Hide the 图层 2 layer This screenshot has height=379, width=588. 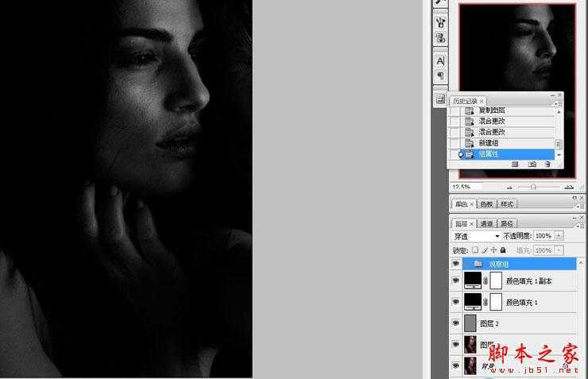click(456, 323)
